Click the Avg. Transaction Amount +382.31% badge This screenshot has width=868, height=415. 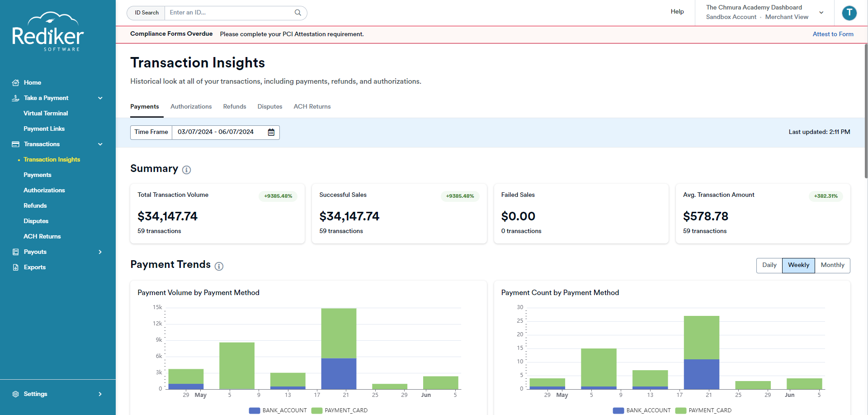(x=826, y=196)
